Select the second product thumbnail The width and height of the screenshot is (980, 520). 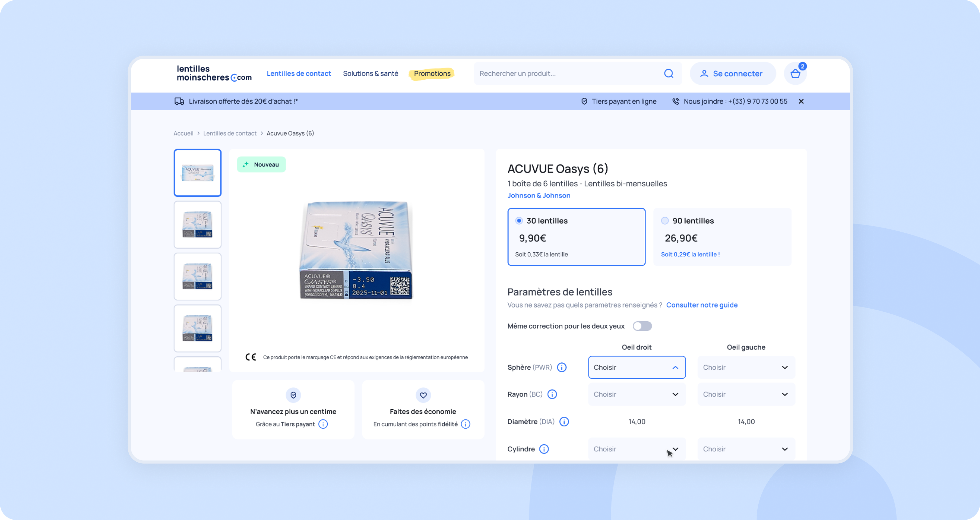click(x=197, y=224)
